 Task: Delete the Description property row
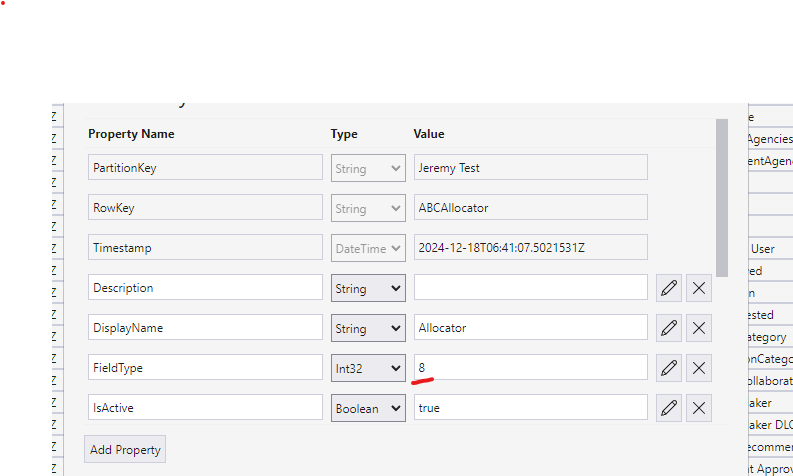(x=699, y=288)
